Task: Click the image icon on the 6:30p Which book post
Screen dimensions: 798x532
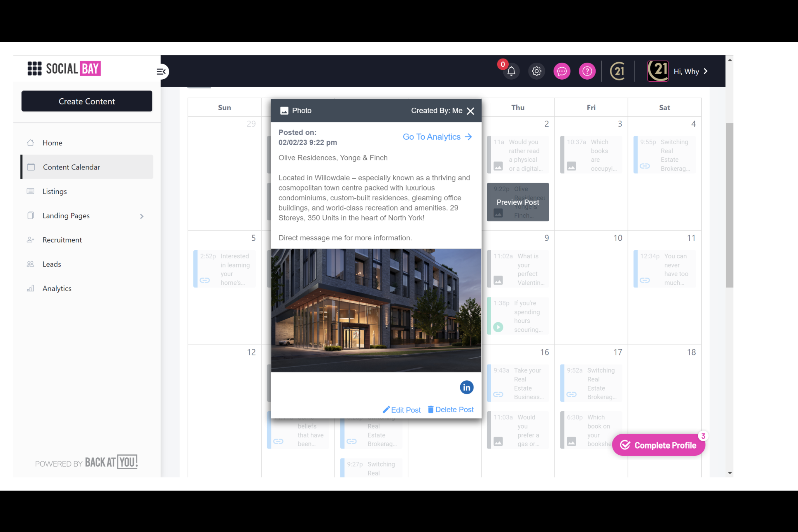Action: pyautogui.click(x=571, y=441)
